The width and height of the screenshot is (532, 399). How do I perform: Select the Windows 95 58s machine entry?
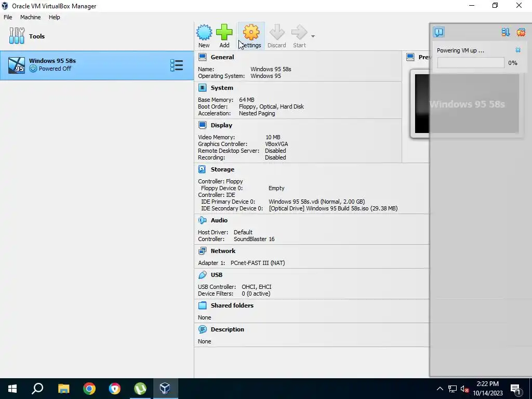97,65
